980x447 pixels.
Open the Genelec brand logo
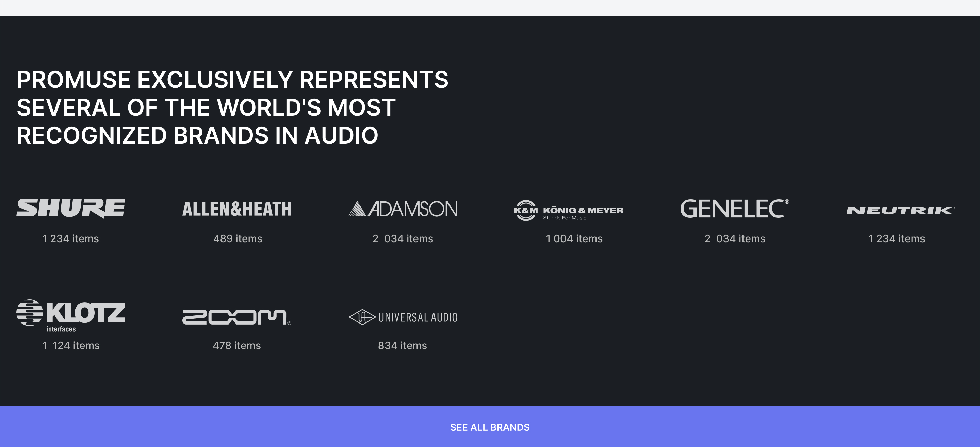[735, 209]
